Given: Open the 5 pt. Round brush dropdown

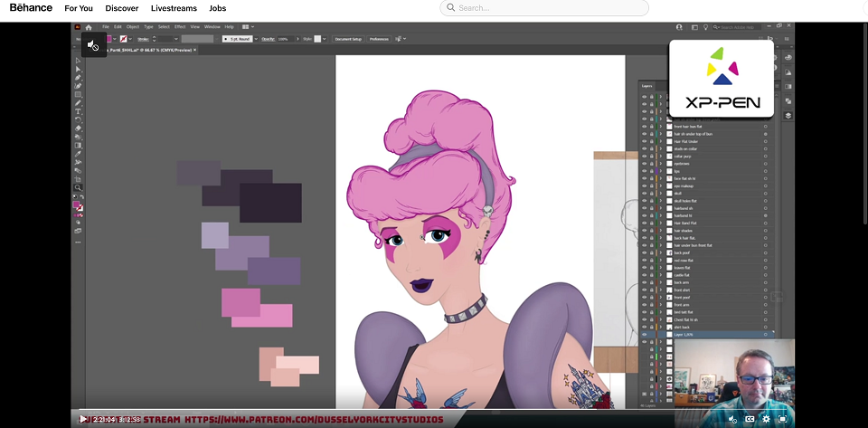Looking at the screenshot, I should click(x=256, y=39).
